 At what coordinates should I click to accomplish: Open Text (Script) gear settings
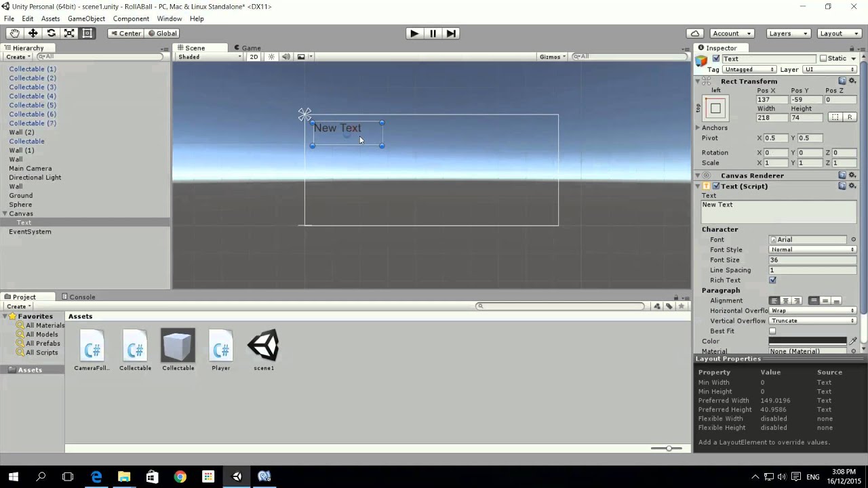pyautogui.click(x=852, y=186)
